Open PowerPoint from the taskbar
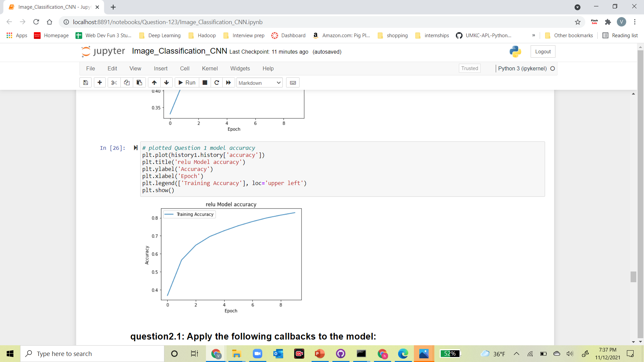The image size is (644, 362). (320, 354)
